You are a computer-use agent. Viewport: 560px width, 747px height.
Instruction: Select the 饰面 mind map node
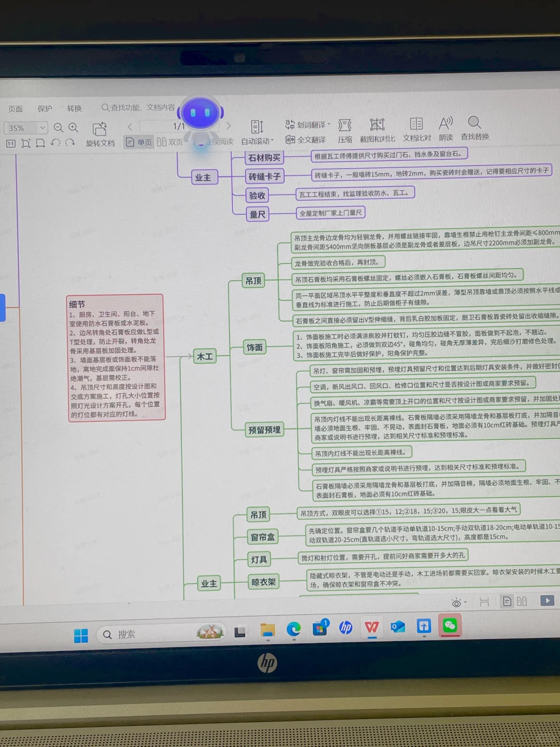(x=255, y=347)
